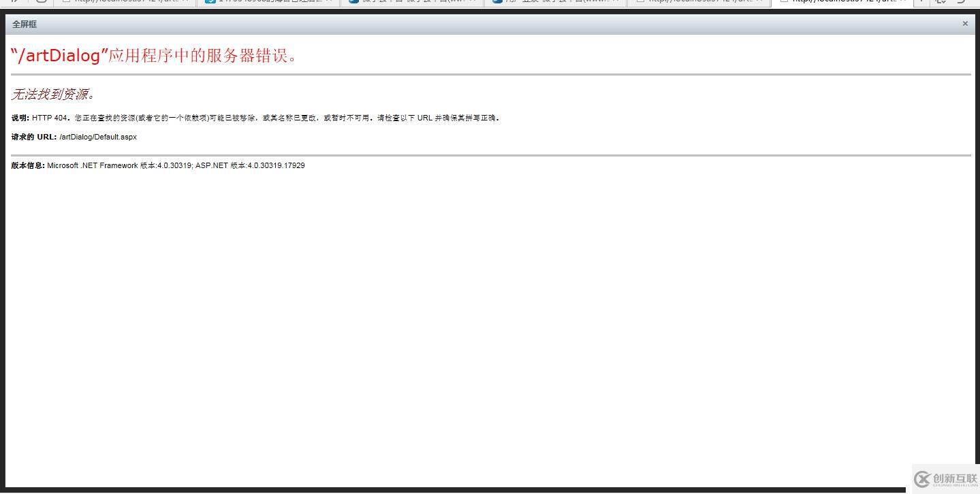
Task: Click the icon right of the new-tab button
Action: point(941,2)
